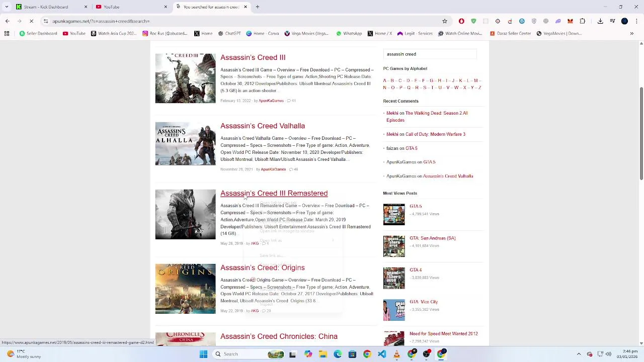This screenshot has height=362, width=644.
Task: Open the Windows Start menu
Action: pos(203,354)
